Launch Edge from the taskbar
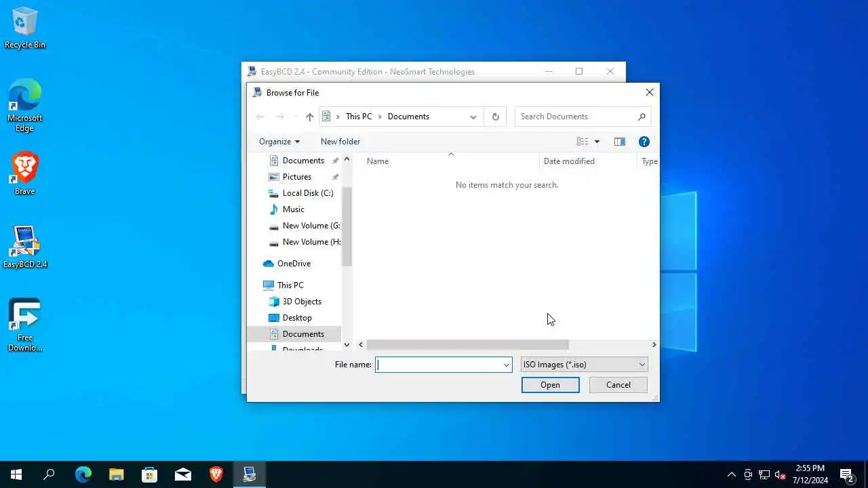The image size is (868, 488). coord(83,474)
